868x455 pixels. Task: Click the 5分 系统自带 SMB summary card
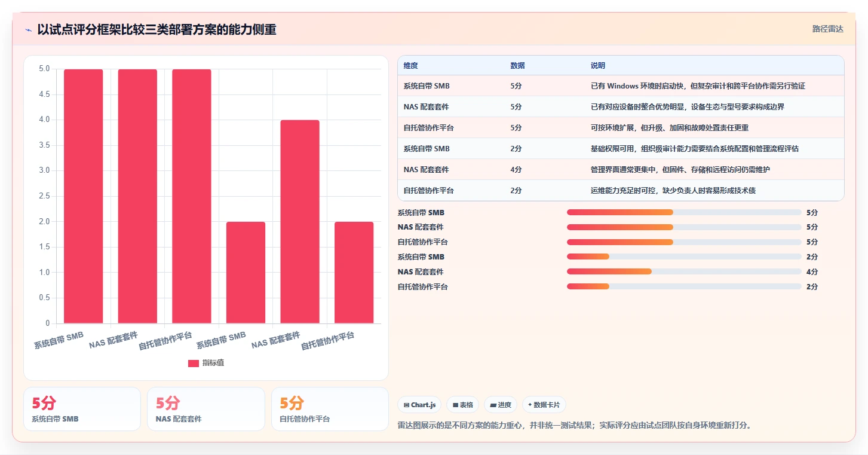pos(82,409)
